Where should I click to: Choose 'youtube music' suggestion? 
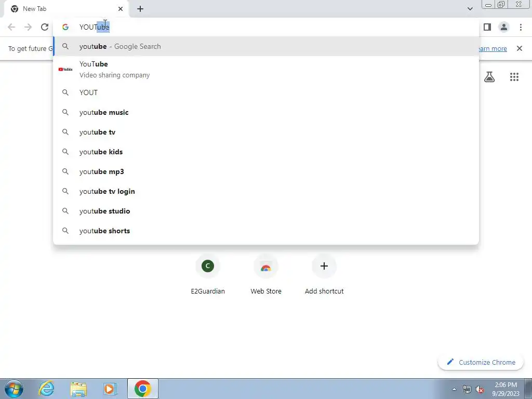pos(266,112)
